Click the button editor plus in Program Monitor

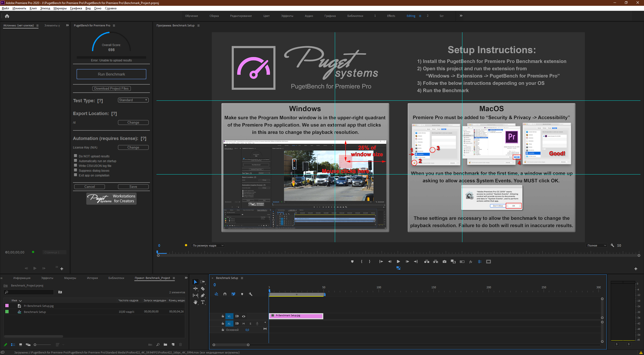[x=636, y=269]
